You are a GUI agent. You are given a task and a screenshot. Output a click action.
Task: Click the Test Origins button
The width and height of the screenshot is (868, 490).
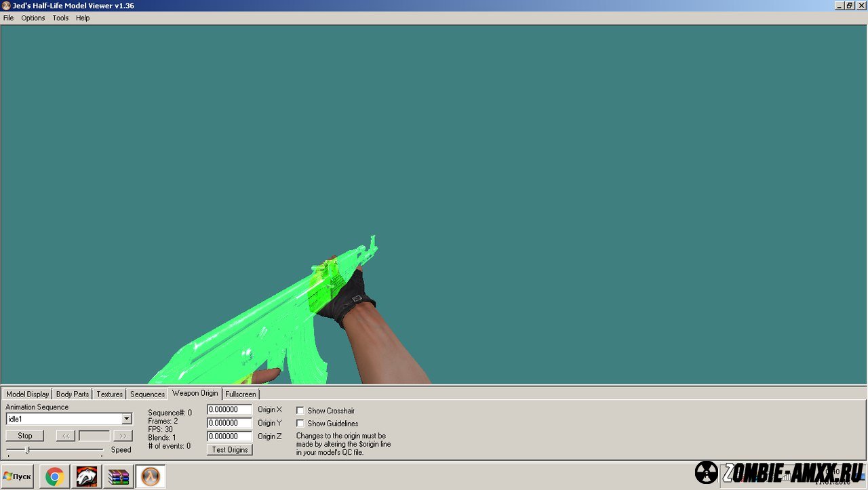[x=230, y=450]
